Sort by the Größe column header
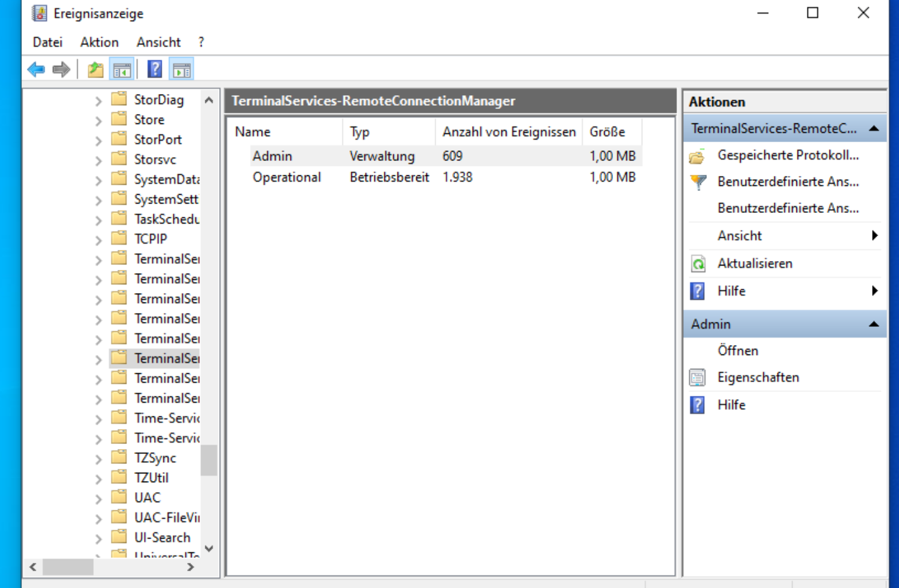The height and width of the screenshot is (588, 899). 612,132
